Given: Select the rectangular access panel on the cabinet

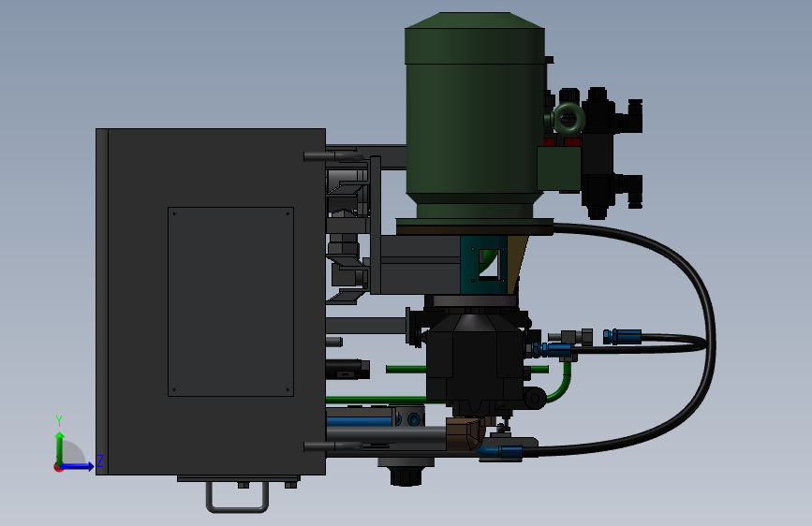Looking at the screenshot, I should (x=231, y=301).
